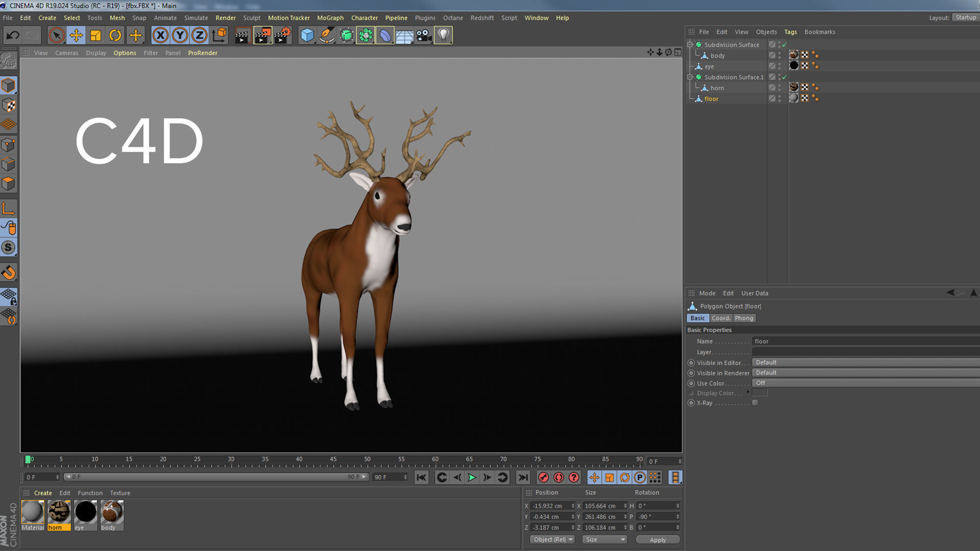The height and width of the screenshot is (551, 980).
Task: Open the Startup layout dropdown
Action: 966,17
